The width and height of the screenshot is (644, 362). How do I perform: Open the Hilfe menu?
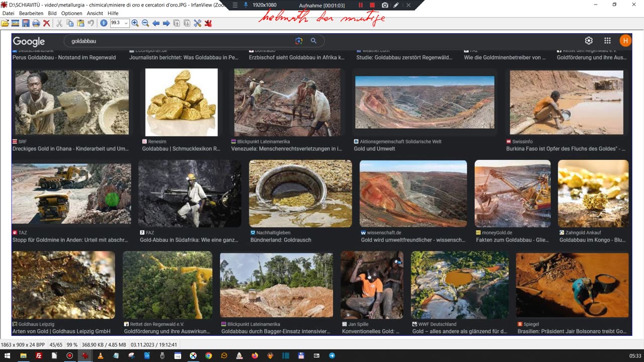tap(113, 13)
